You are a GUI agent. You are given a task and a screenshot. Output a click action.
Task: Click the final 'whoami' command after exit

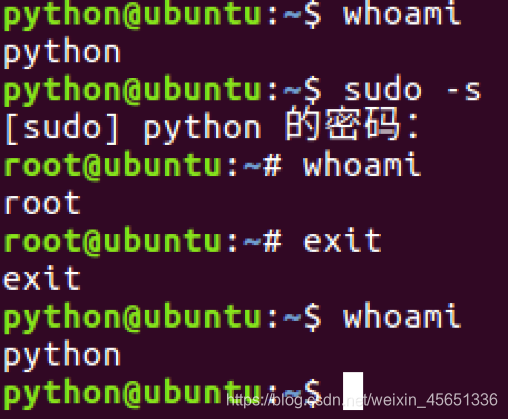point(402,315)
